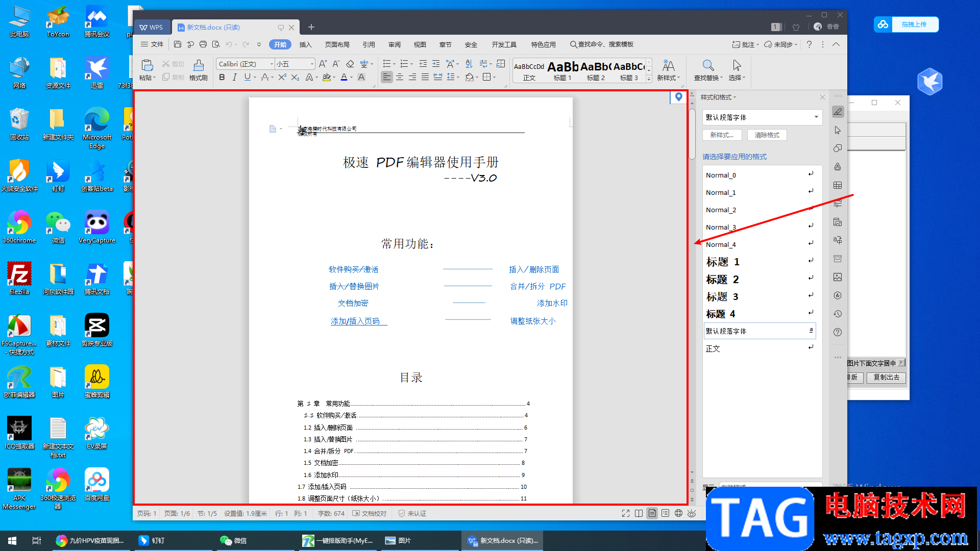Switch to the 视图 ribbon tab
Screen dimensions: 980x551
420,44
